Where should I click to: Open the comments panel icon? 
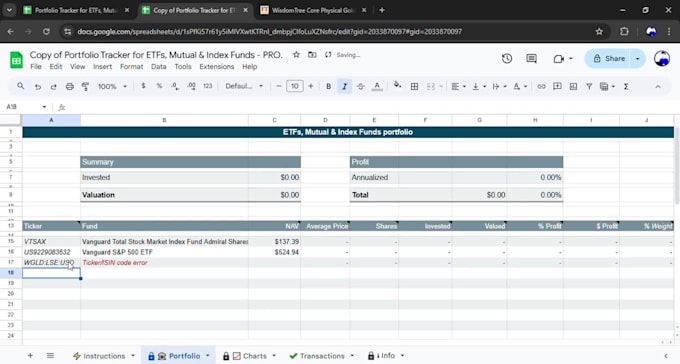[531, 59]
